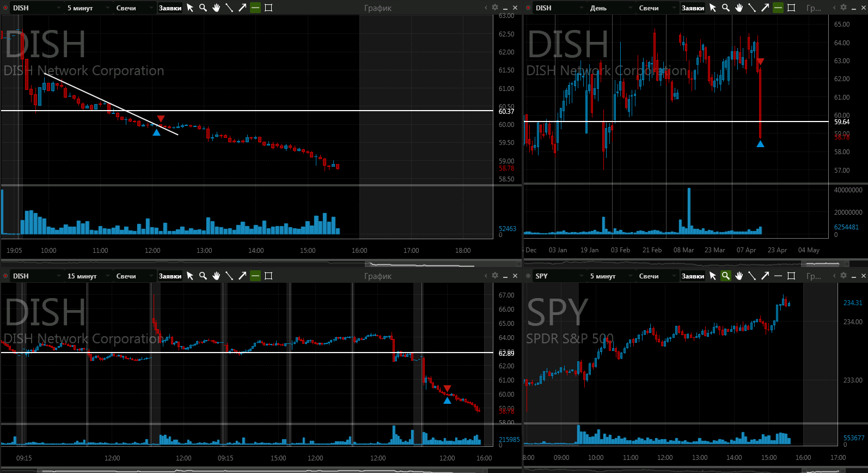Screen dimensions: 868x473
Task: Toggle the active zoom magnifier in the SPY chart
Action: point(726,276)
